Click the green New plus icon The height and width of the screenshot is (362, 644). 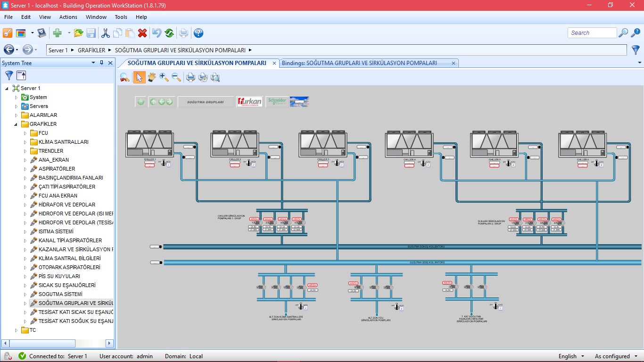[x=57, y=33]
